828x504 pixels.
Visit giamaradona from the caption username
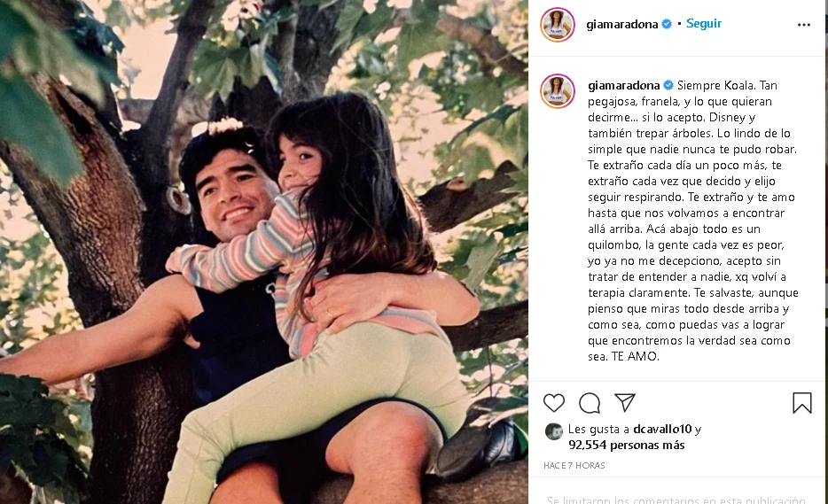click(623, 86)
